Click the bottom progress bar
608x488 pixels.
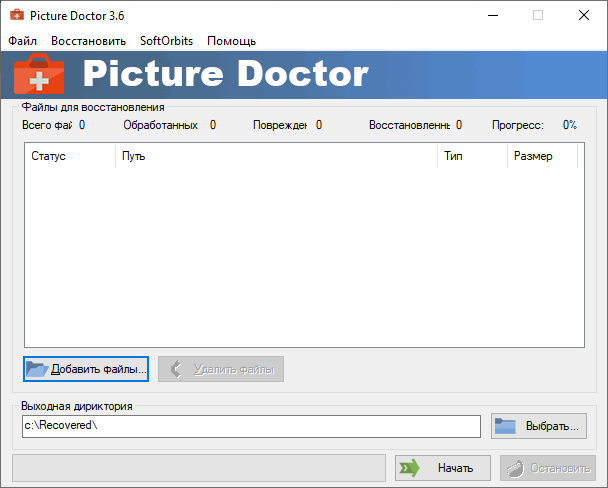click(198, 467)
